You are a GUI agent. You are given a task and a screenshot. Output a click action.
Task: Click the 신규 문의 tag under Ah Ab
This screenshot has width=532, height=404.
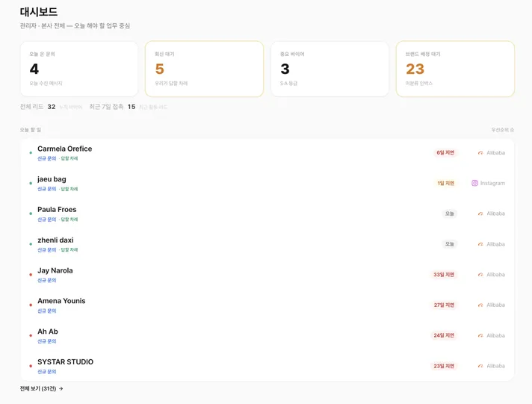click(47, 341)
